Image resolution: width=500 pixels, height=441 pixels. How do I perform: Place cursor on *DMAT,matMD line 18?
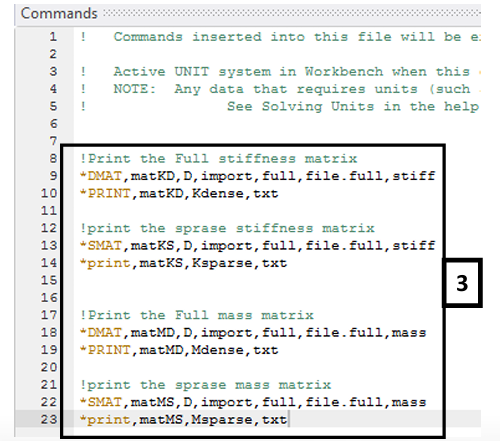(253, 333)
